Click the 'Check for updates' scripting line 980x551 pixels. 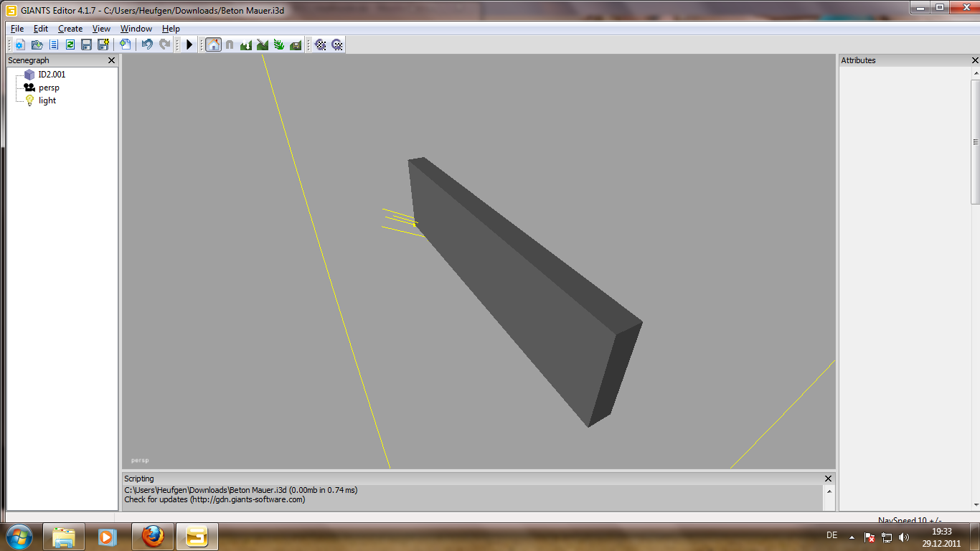[x=215, y=499]
